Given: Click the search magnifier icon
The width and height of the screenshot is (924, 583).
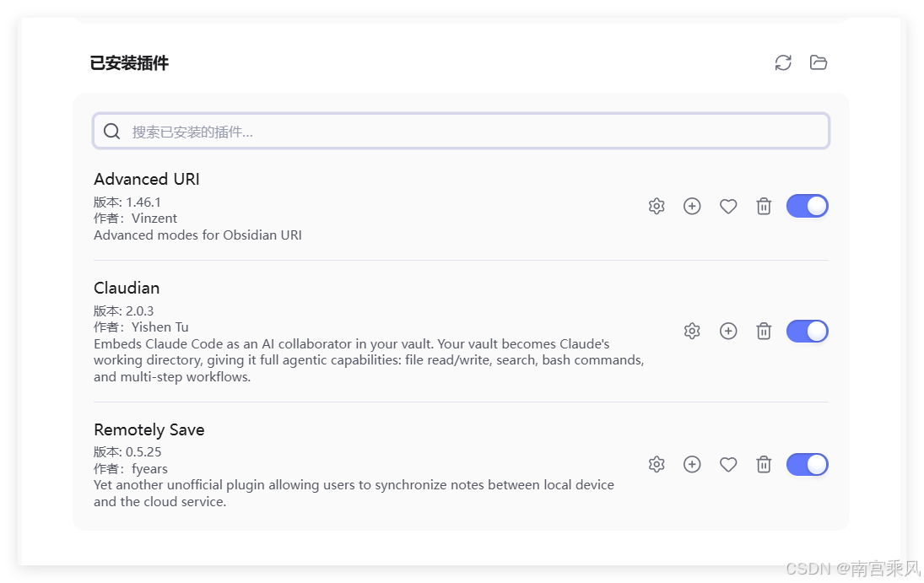Looking at the screenshot, I should coord(112,131).
